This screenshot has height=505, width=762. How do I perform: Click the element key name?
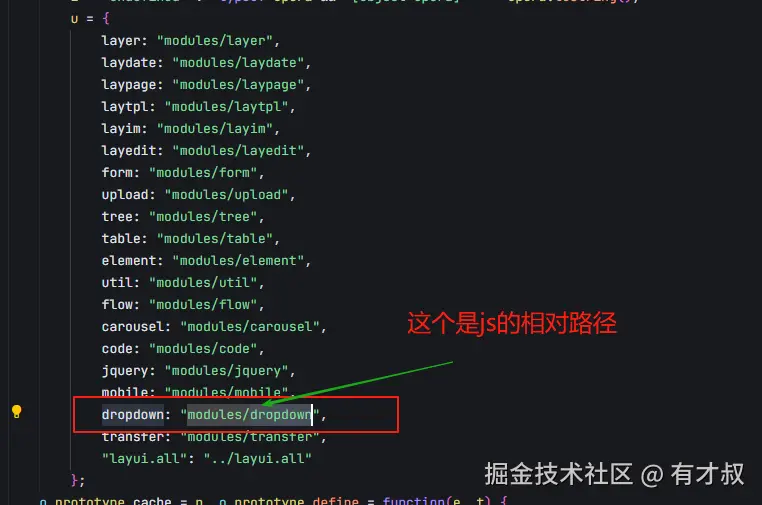128,261
